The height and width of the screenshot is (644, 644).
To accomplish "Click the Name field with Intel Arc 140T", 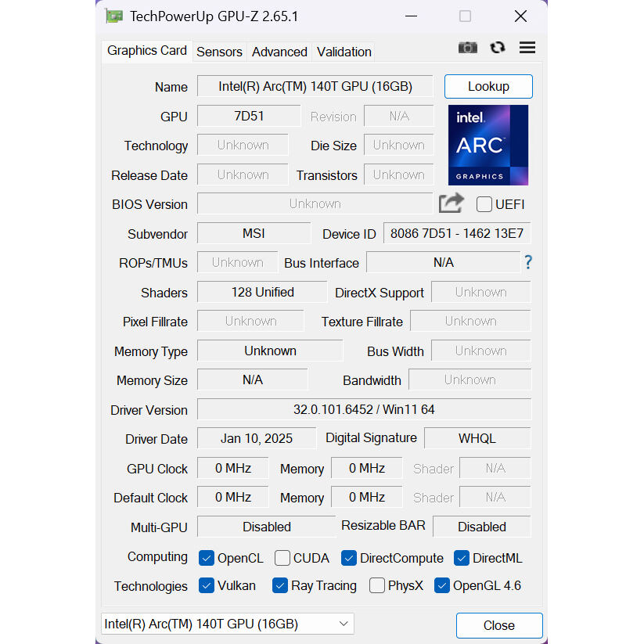I will (315, 86).
